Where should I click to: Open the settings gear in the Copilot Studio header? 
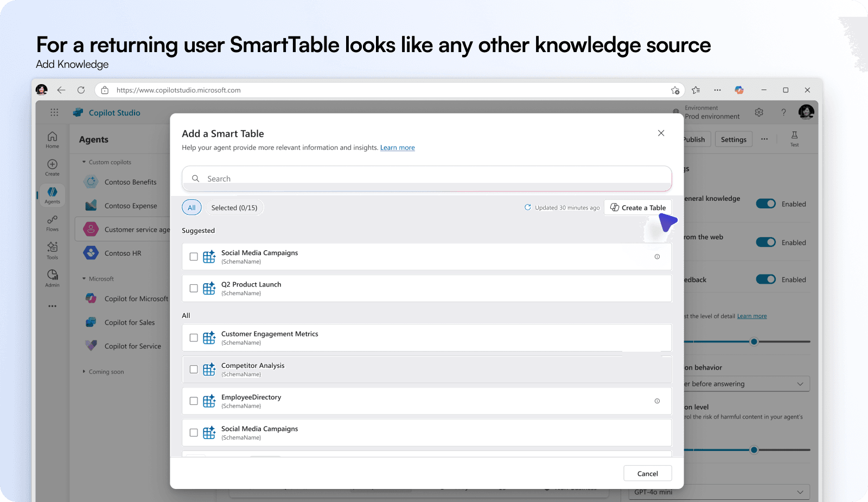[759, 112]
